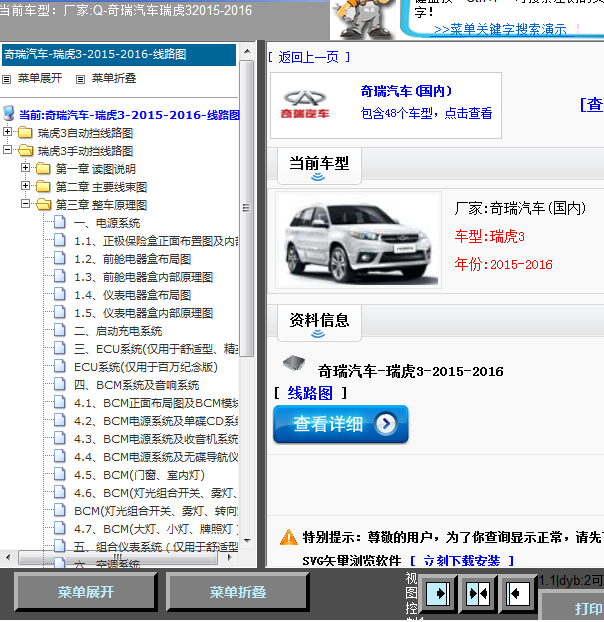The image size is (604, 622).
Task: Click 立刻下载安装 link
Action: 462,561
